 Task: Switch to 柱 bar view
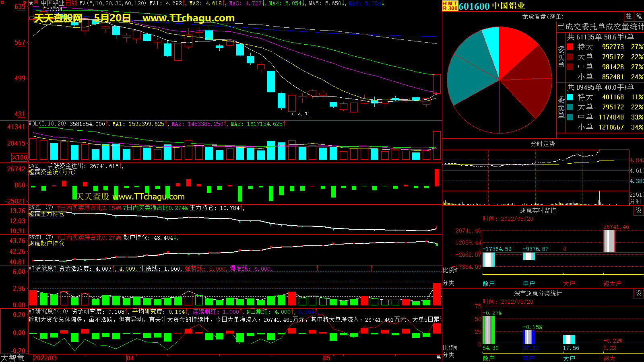(x=629, y=16)
